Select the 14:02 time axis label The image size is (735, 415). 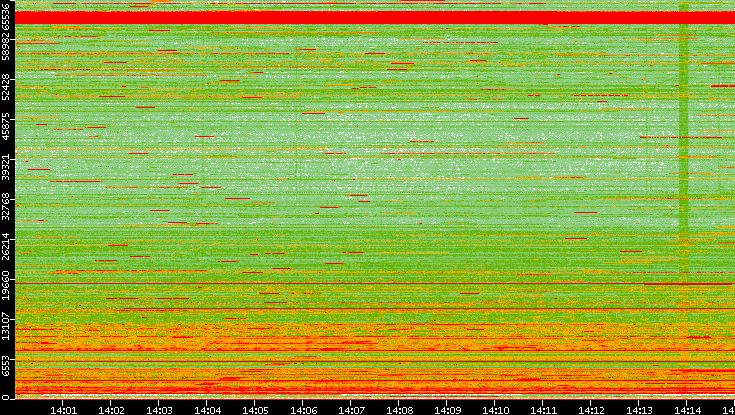pos(111,410)
